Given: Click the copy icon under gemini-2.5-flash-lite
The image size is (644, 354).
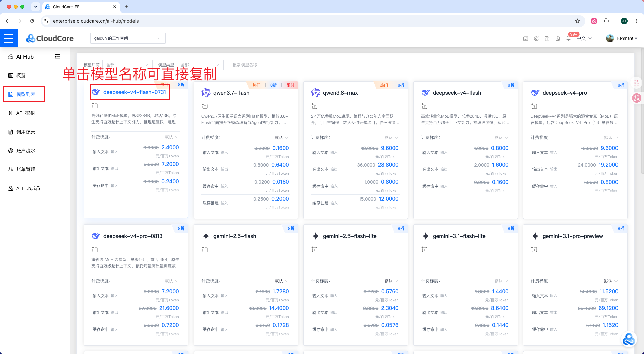Looking at the screenshot, I should coord(315,250).
